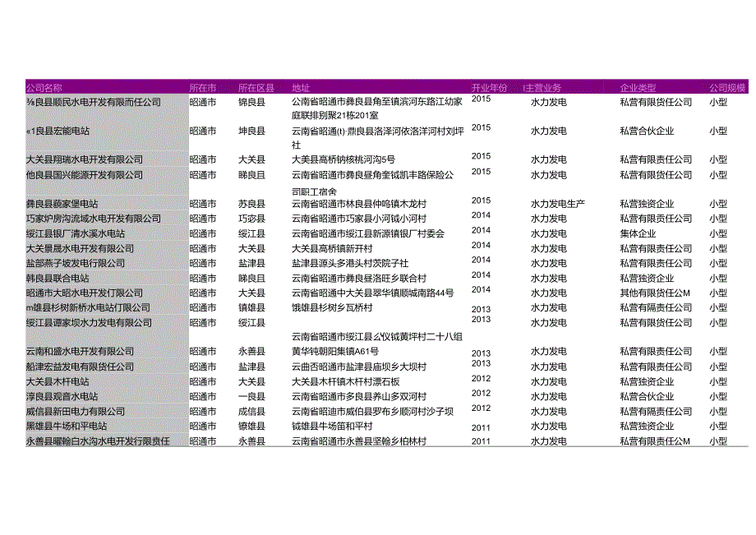Viewport: 756px width, 535px height.
Task: Select company 昭通市大昭水电开发仃限公司
Action: coord(85,293)
